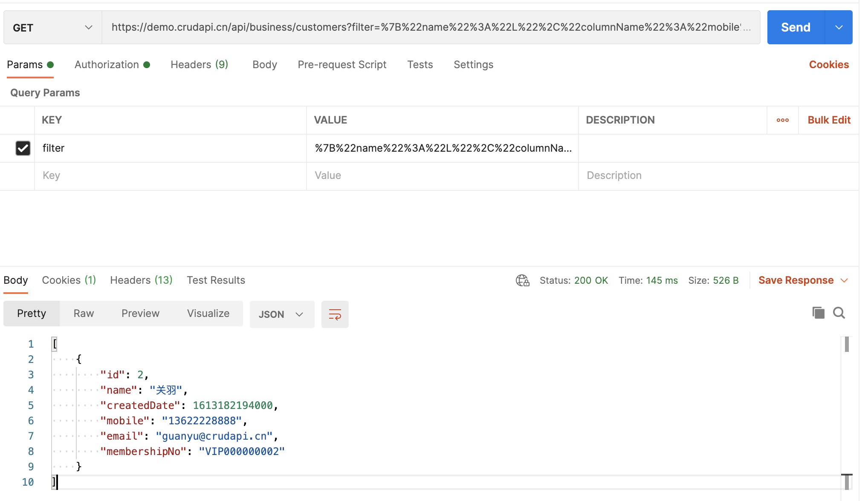Toggle the filter param checkbox

[23, 148]
